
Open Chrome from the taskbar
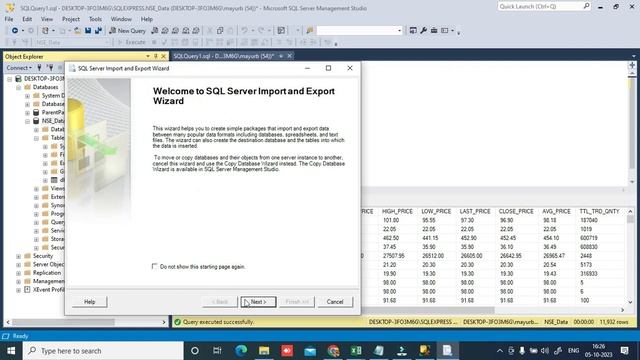click(x=333, y=351)
